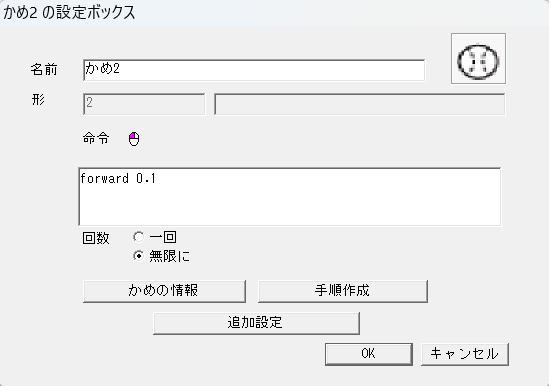Dismiss the dialog with キャンセル
549x386 pixels.
click(x=465, y=354)
